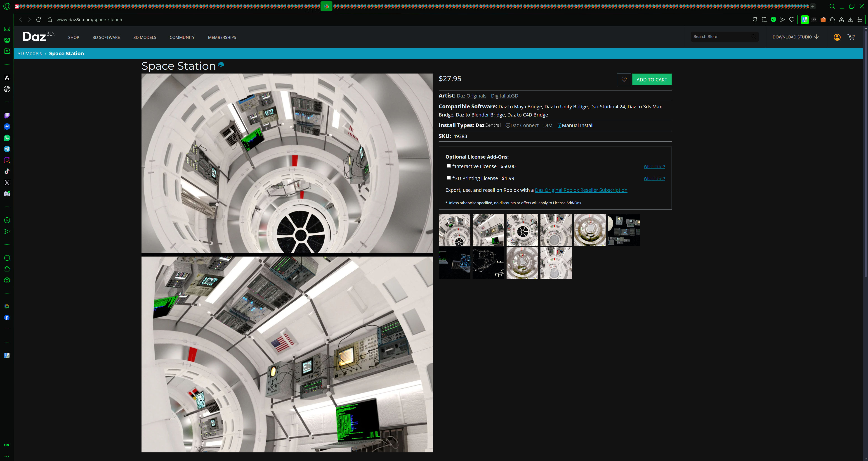868x461 pixels.
Task: Open the Daz Originals artist link
Action: click(471, 96)
